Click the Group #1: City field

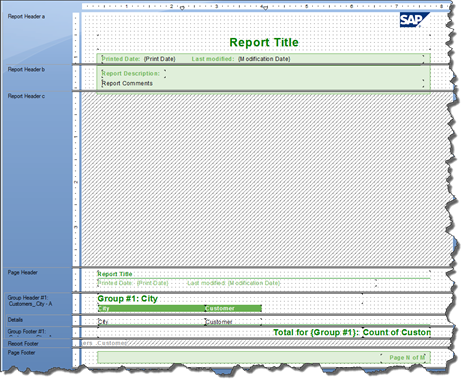coord(127,299)
